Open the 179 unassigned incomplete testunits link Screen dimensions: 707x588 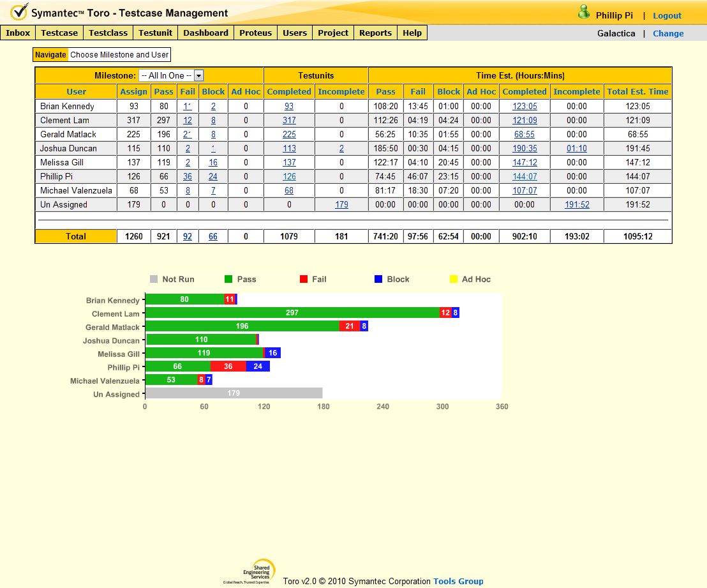(341, 205)
